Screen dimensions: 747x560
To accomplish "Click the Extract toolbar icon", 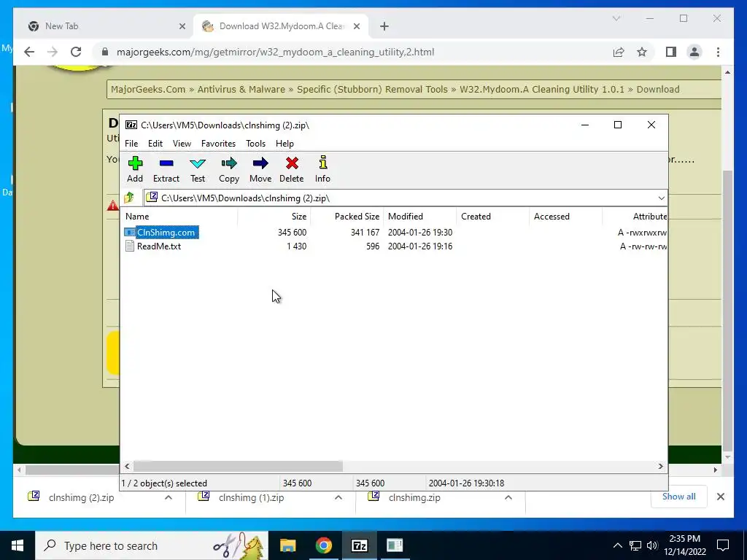I will click(166, 169).
